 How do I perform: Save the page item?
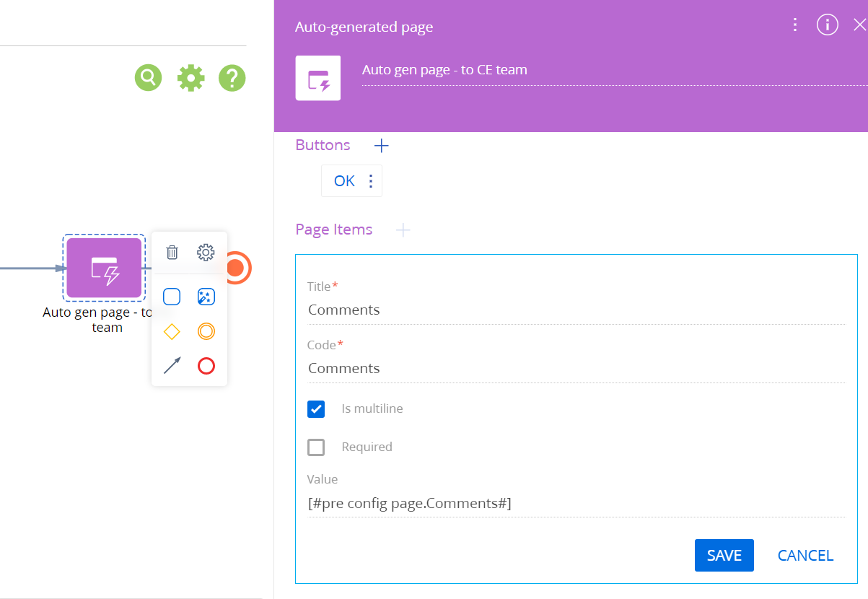point(724,556)
